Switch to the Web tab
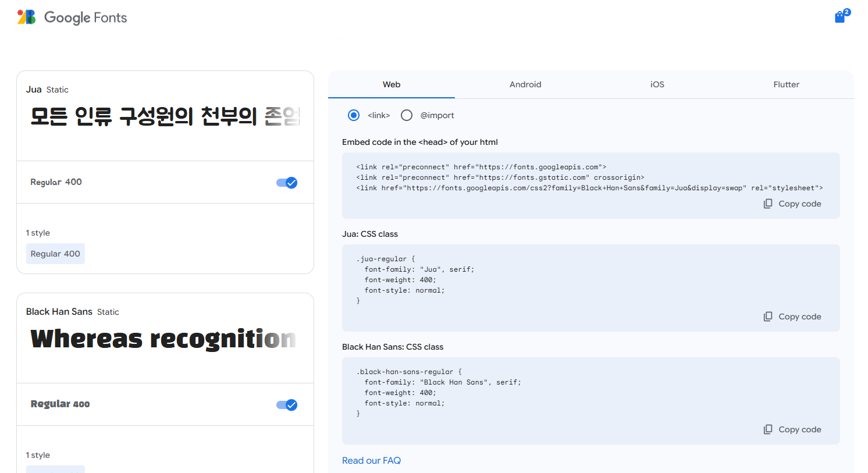The width and height of the screenshot is (868, 473). click(392, 84)
